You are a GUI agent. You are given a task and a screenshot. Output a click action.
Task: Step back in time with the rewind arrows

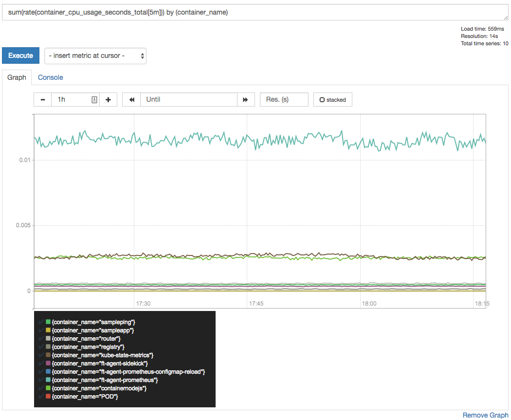pyautogui.click(x=131, y=99)
